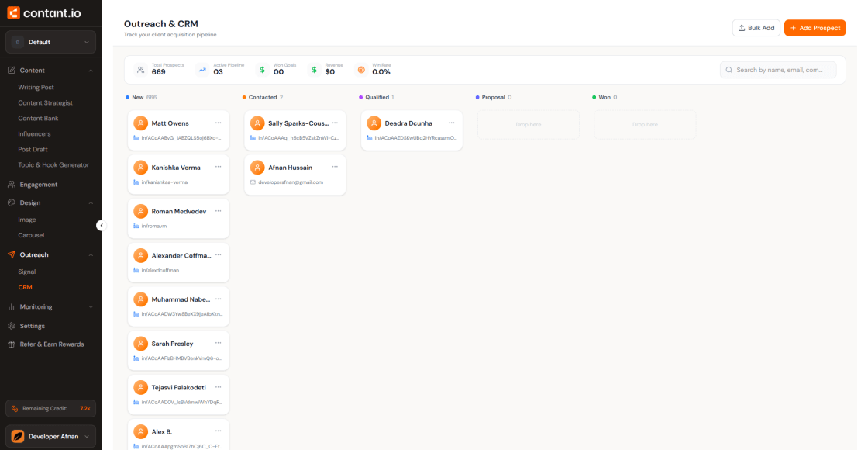The height and width of the screenshot is (450, 868).
Task: Collapse the Outreach section chevron
Action: [x=91, y=255]
